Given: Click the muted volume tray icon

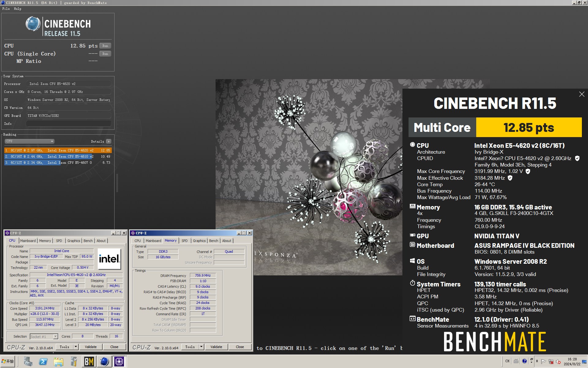Looking at the screenshot, I should click(x=558, y=362).
